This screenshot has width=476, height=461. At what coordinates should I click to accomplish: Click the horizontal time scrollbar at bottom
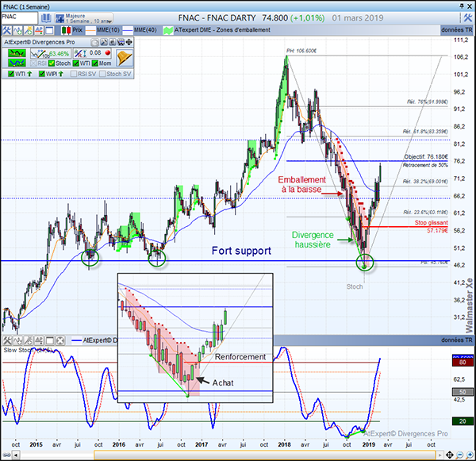click(x=265, y=455)
